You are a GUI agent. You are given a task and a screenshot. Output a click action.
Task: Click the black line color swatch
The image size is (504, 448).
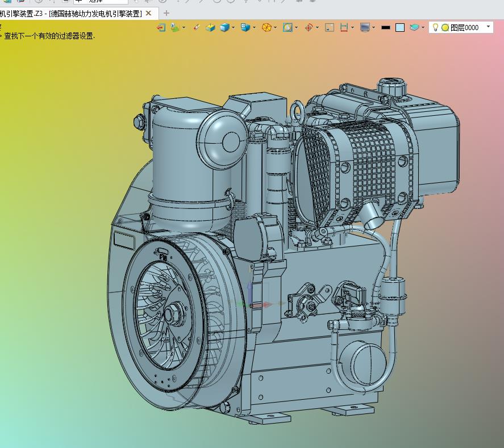click(386, 27)
